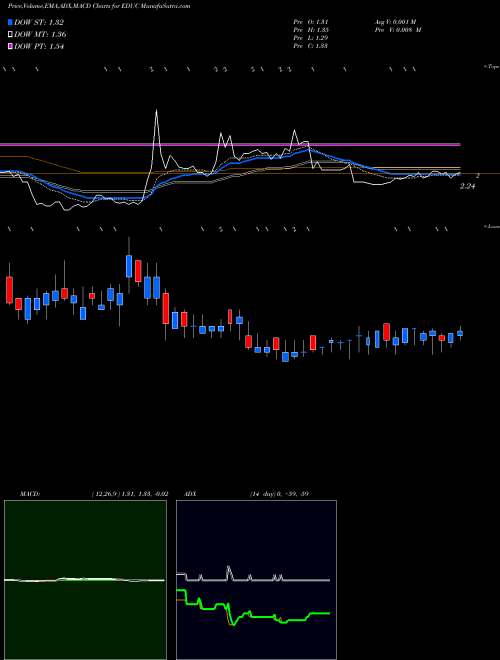Click the chart title mentioning EDUC MunafaSutra.com
The width and height of the screenshot is (500, 660).
click(99, 6)
